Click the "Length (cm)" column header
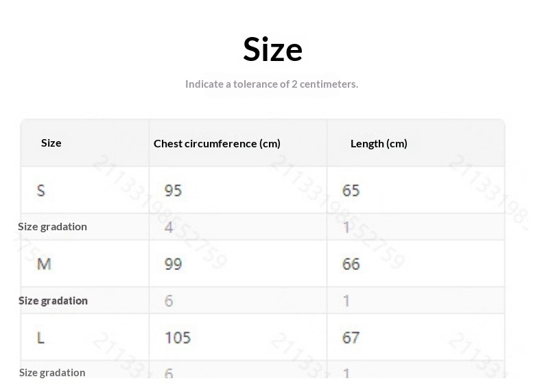The width and height of the screenshot is (542, 392). click(x=379, y=143)
